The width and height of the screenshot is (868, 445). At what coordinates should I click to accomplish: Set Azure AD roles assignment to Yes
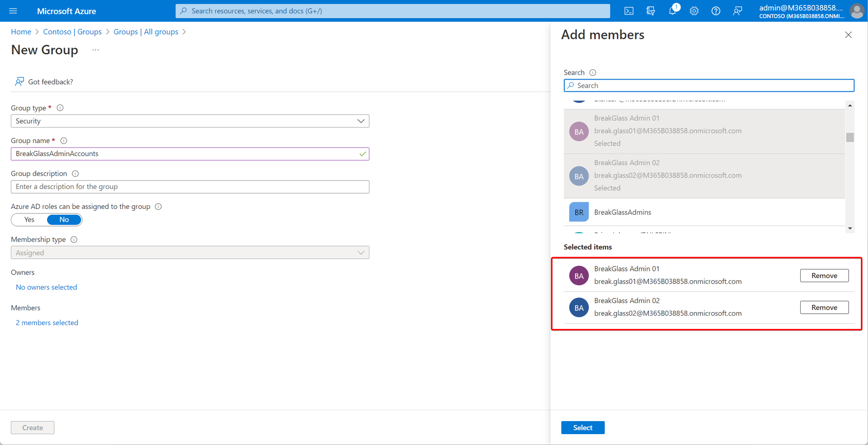tap(29, 219)
